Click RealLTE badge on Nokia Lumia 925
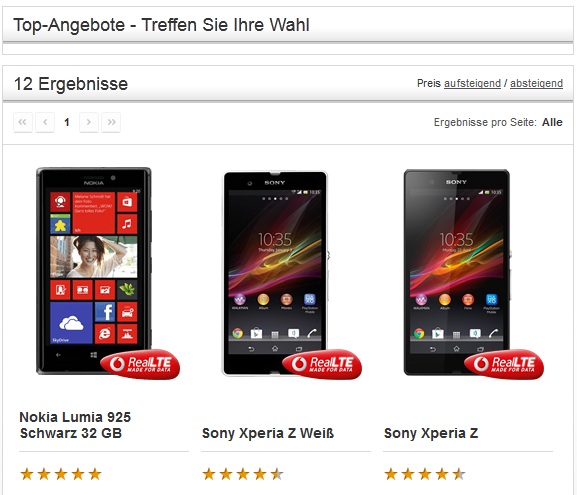The image size is (577, 495). tap(140, 364)
